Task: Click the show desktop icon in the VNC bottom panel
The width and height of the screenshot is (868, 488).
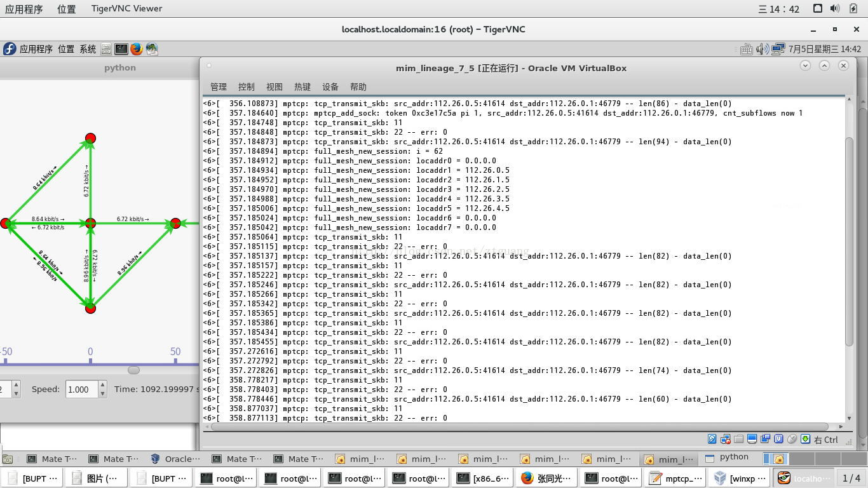Action: [x=8, y=459]
